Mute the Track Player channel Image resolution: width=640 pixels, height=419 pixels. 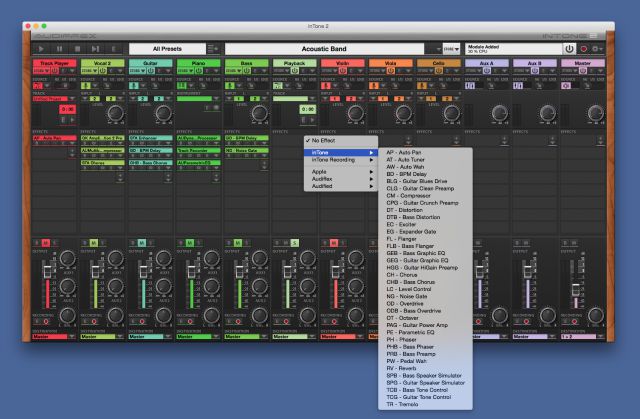point(46,243)
